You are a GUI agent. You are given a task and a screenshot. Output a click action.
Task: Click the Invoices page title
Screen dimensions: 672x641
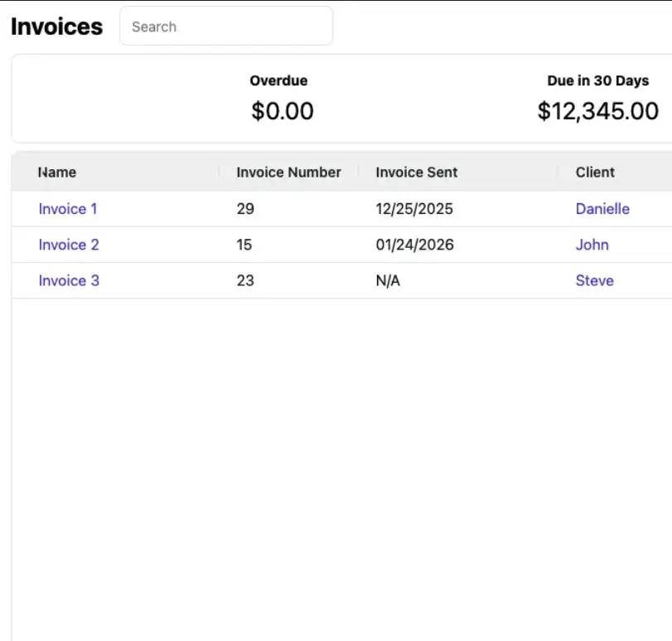(56, 26)
